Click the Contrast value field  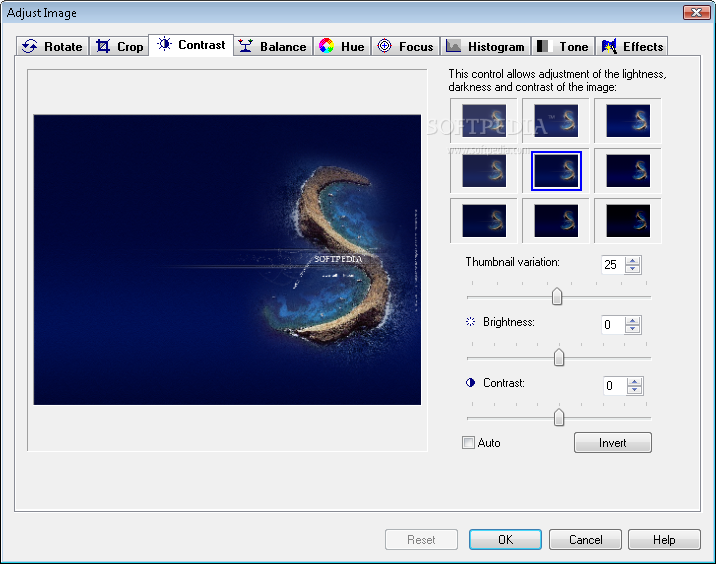click(x=615, y=385)
